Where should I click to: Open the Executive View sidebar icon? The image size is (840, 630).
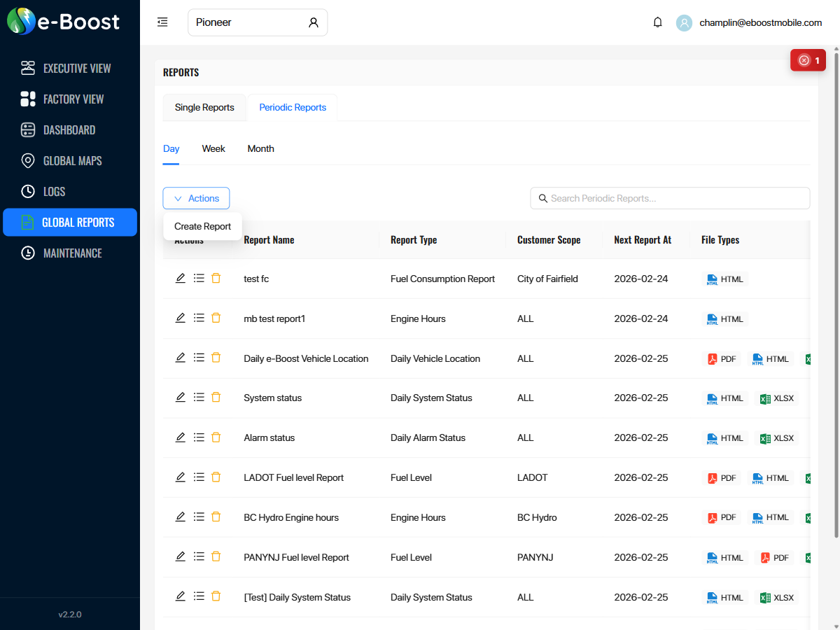tap(28, 68)
